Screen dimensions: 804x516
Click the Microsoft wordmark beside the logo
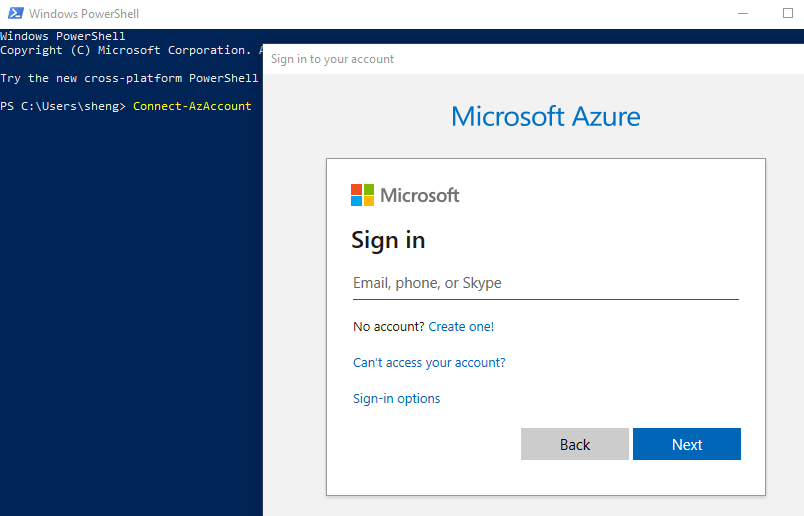419,195
